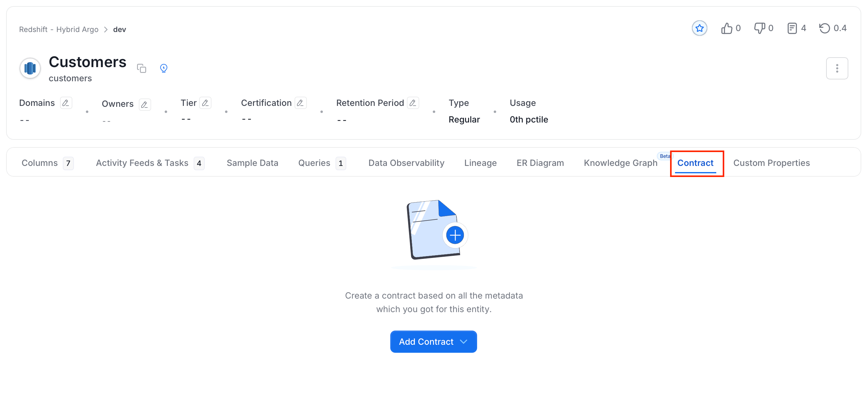
Task: Click the Regular type value
Action: coord(464,120)
